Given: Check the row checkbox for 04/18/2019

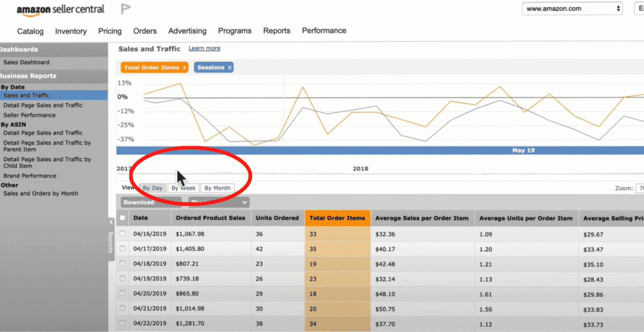Looking at the screenshot, I should 123,263.
